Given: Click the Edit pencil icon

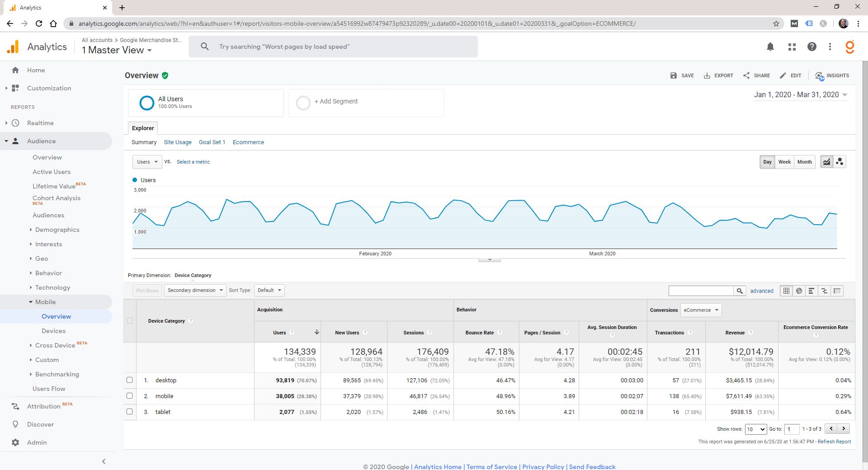Looking at the screenshot, I should click(x=783, y=75).
